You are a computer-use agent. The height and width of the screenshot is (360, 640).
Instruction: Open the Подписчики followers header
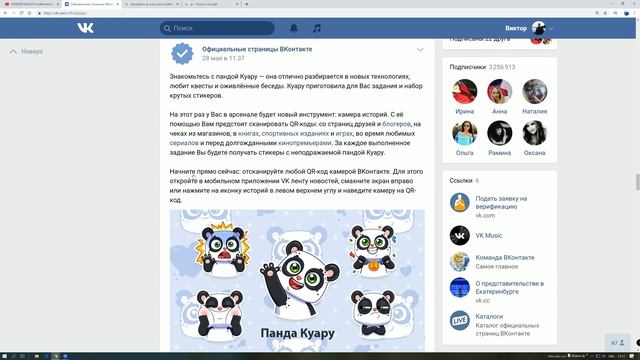click(482, 67)
